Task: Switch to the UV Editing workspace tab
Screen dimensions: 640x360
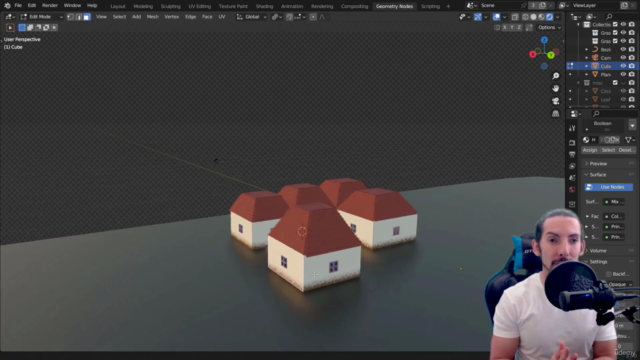Action: point(200,7)
